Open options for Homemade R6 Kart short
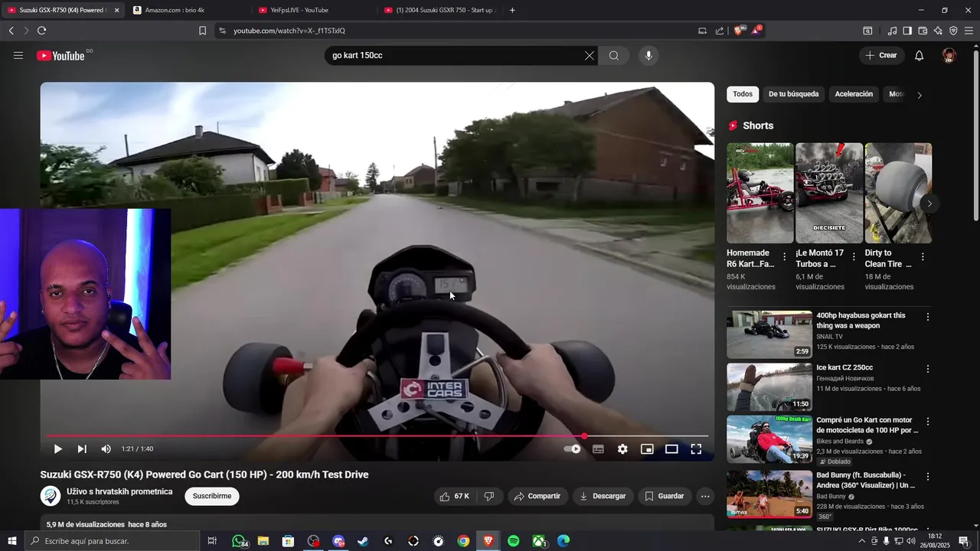The height and width of the screenshot is (551, 980). click(x=784, y=257)
